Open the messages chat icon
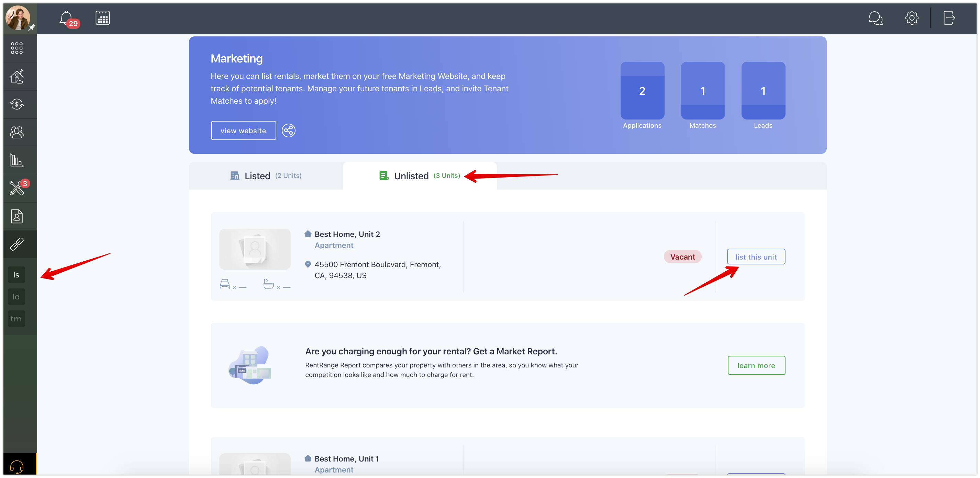 tap(876, 18)
